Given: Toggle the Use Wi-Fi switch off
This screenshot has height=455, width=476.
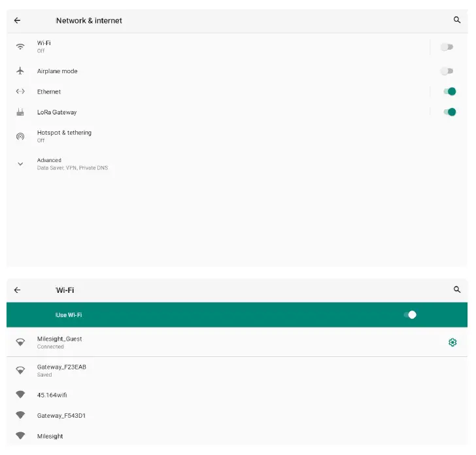Looking at the screenshot, I should [410, 314].
